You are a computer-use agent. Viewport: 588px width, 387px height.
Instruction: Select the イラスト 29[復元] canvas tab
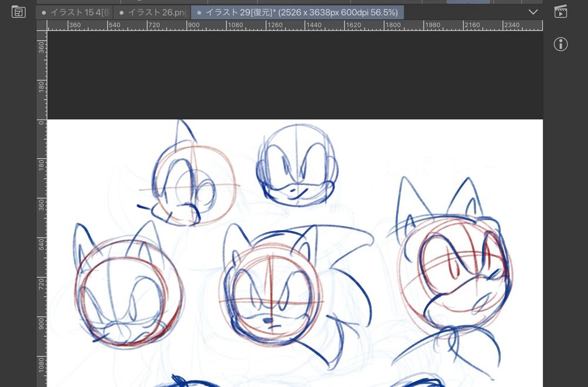tap(298, 12)
